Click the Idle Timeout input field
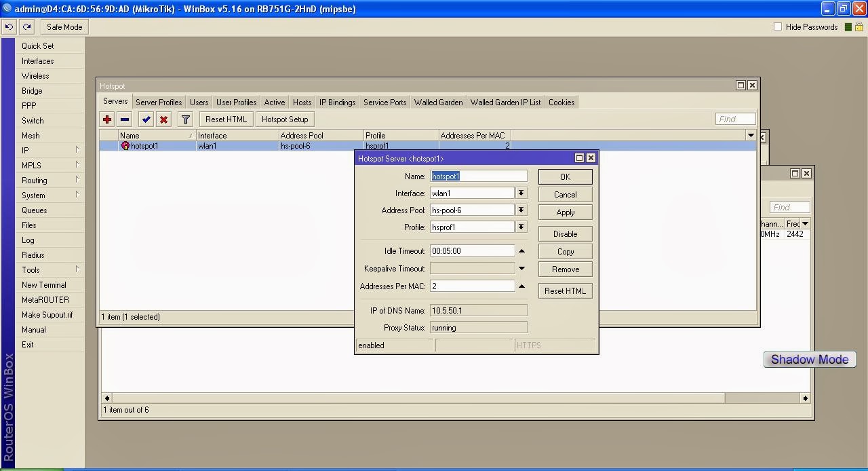The image size is (868, 471). [x=472, y=251]
